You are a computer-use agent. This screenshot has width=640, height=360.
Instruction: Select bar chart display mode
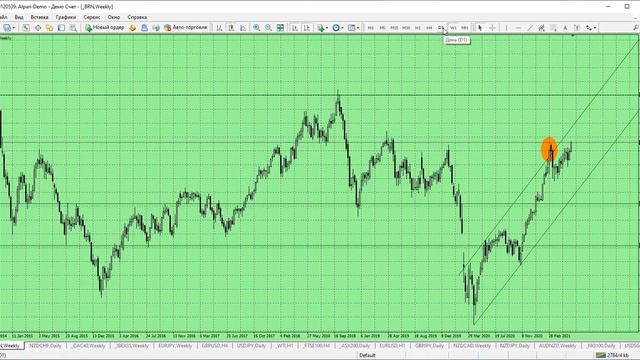(219, 28)
